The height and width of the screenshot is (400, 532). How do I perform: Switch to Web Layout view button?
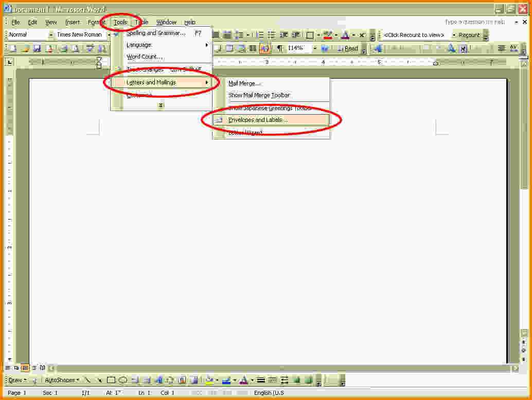pos(16,368)
